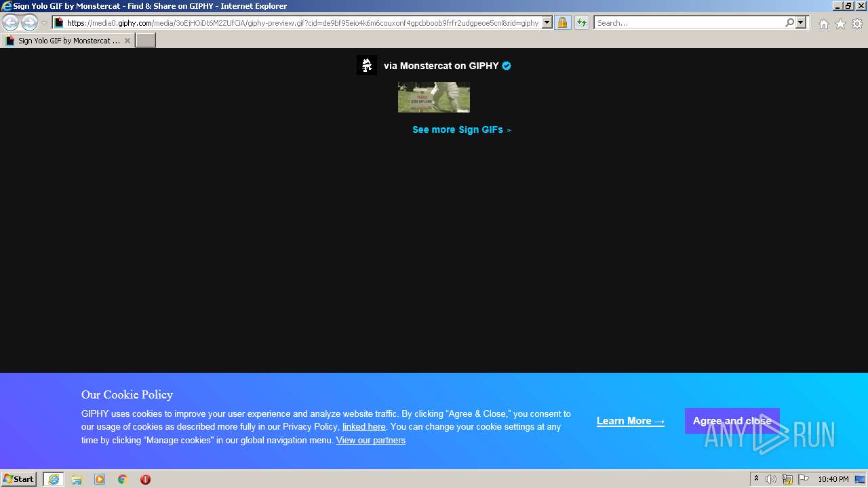Switch to Internet Explorer in the taskbar
This screenshot has height=488, width=868.
tap(53, 479)
